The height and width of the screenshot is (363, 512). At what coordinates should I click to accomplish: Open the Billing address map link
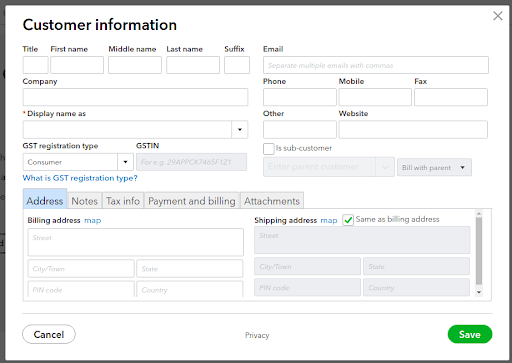click(93, 220)
